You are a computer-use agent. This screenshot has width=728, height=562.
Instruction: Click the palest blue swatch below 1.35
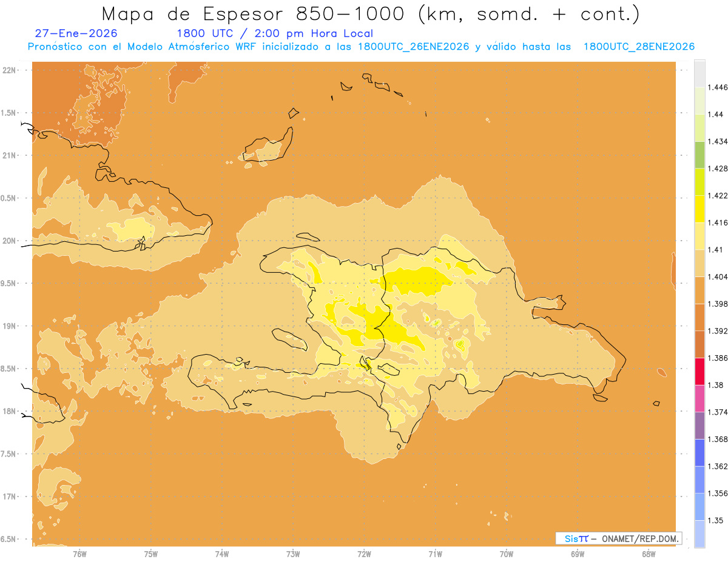coord(699,534)
